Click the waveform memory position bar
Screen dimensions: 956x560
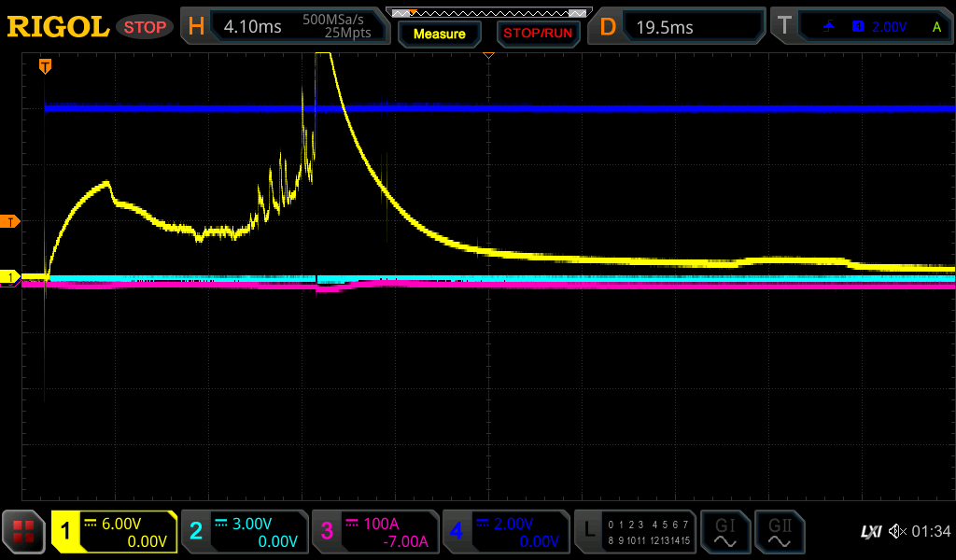(x=488, y=12)
